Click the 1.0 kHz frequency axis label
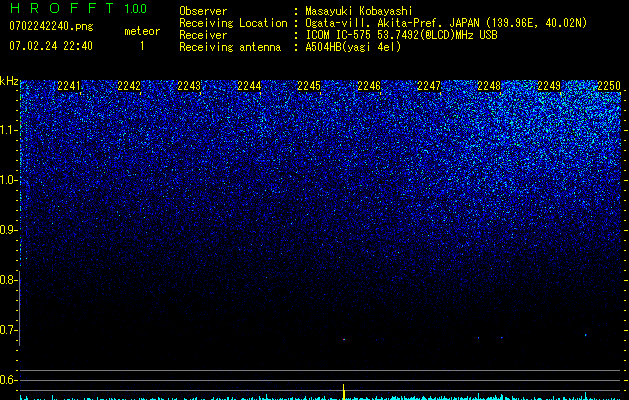The image size is (629, 400). pos(7,180)
